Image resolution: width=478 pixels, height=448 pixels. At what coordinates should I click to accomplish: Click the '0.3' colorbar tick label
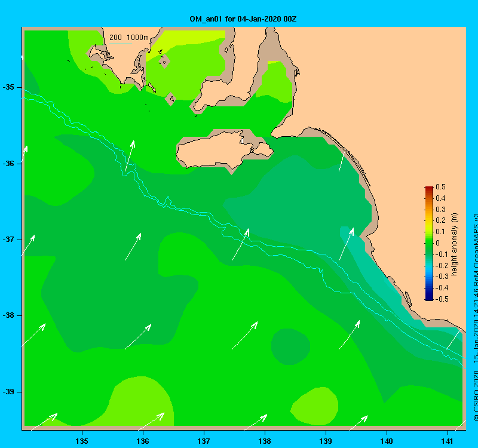(440, 210)
